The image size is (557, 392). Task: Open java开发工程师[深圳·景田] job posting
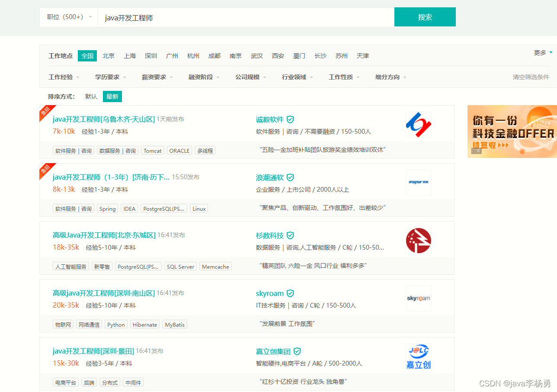click(x=93, y=351)
